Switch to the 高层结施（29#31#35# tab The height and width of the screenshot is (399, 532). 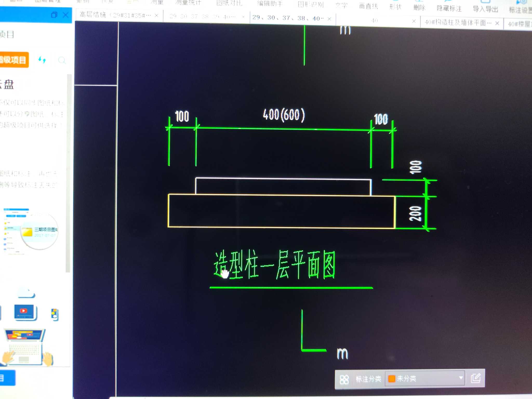[x=115, y=15]
